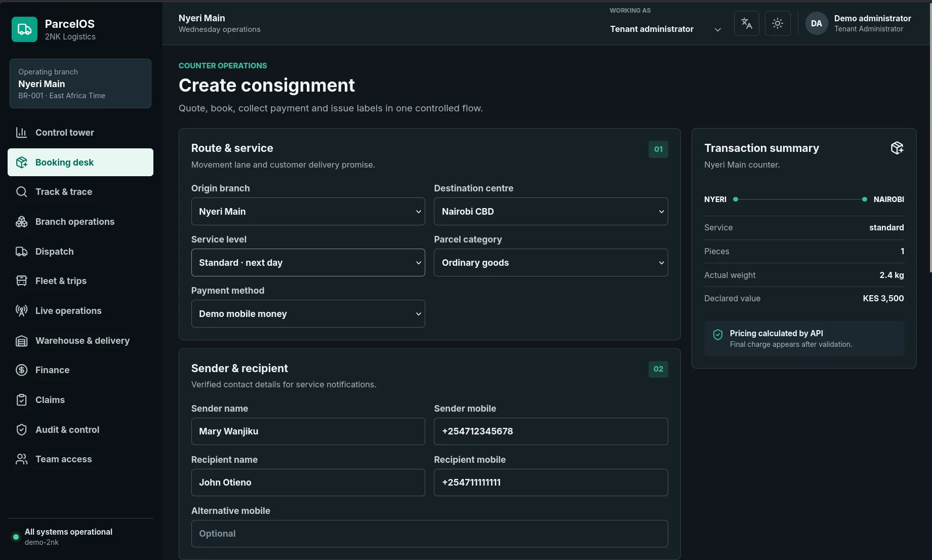This screenshot has height=560, width=932.
Task: Open Fleet & trips section
Action: 80,281
